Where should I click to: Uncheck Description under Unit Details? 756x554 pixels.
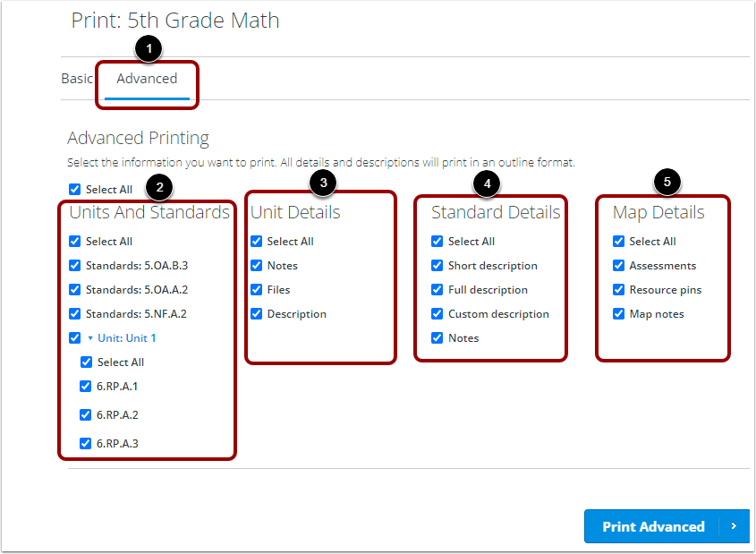[x=257, y=313]
